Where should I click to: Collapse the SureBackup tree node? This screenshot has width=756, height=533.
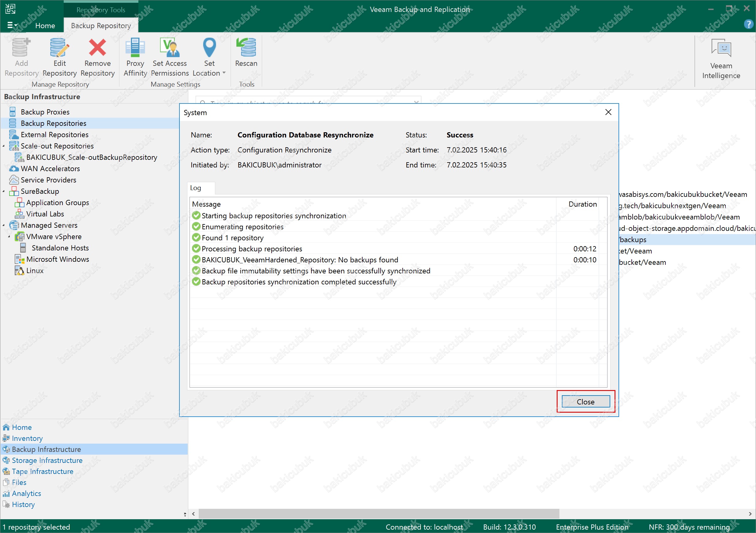tap(4, 191)
